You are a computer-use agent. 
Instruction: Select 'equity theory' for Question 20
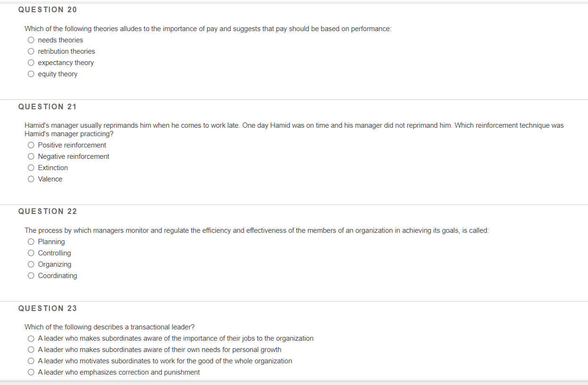coord(31,74)
